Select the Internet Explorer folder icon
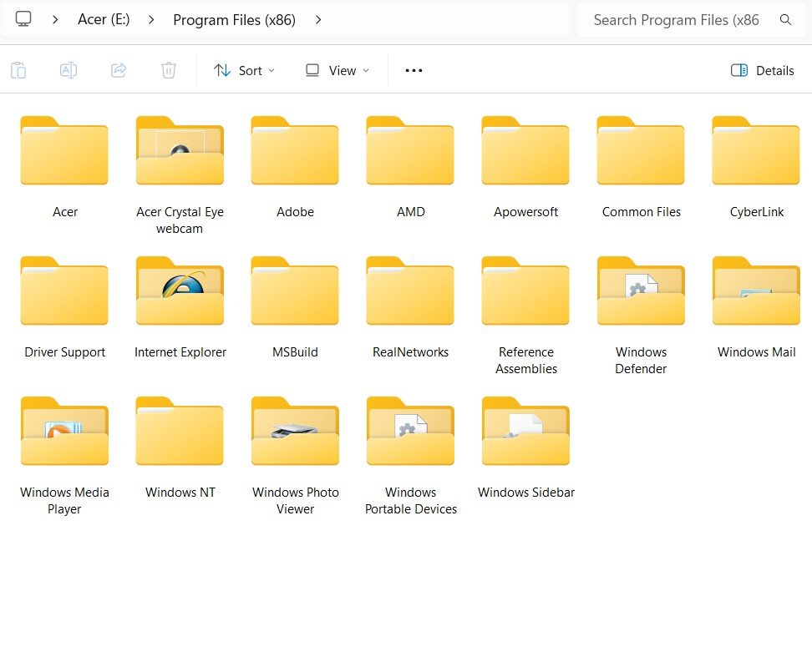Image resolution: width=812 pixels, height=657 pixels. click(180, 291)
